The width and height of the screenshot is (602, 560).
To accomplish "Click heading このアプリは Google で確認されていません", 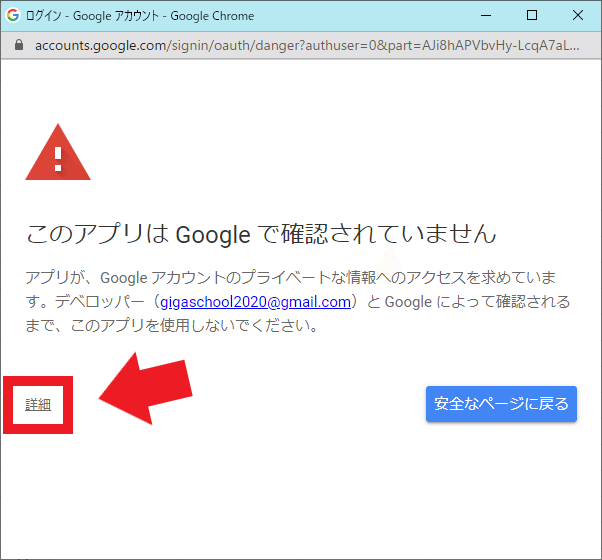I will pyautogui.click(x=261, y=234).
